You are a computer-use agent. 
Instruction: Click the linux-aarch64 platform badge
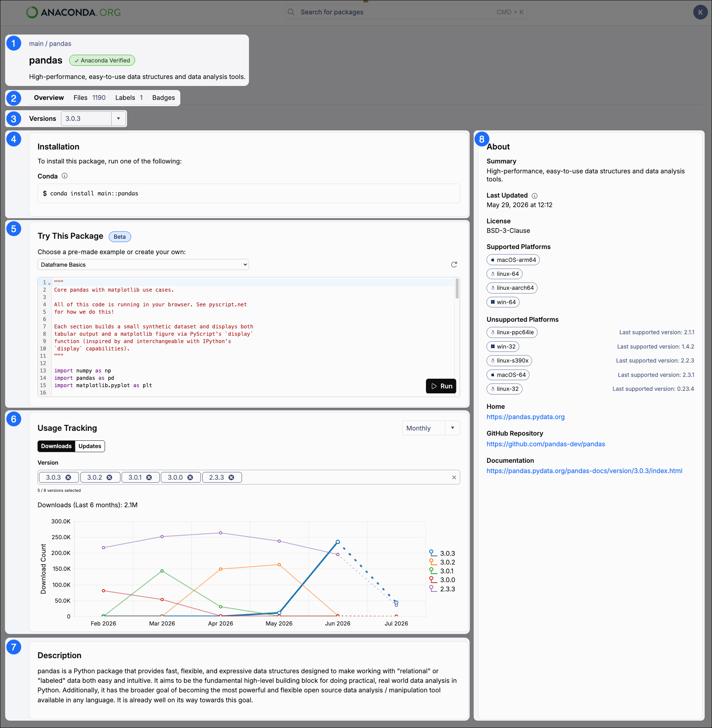512,288
